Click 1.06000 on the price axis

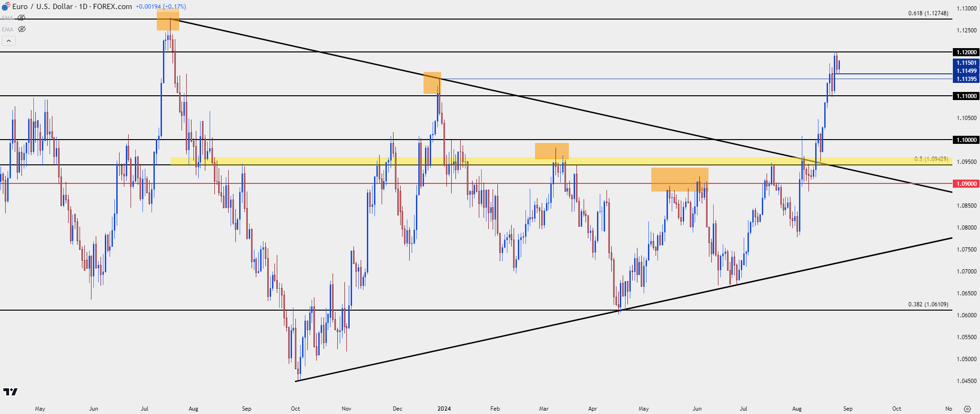click(x=967, y=315)
